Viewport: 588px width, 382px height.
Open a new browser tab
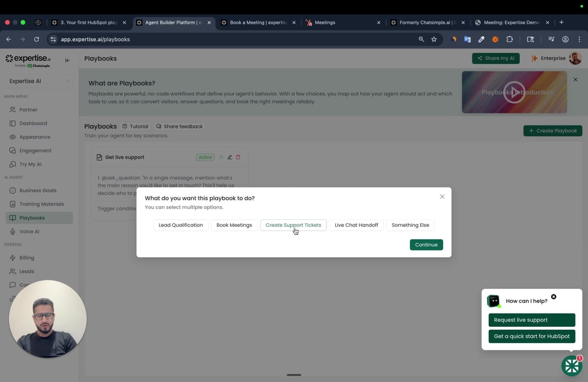click(561, 22)
